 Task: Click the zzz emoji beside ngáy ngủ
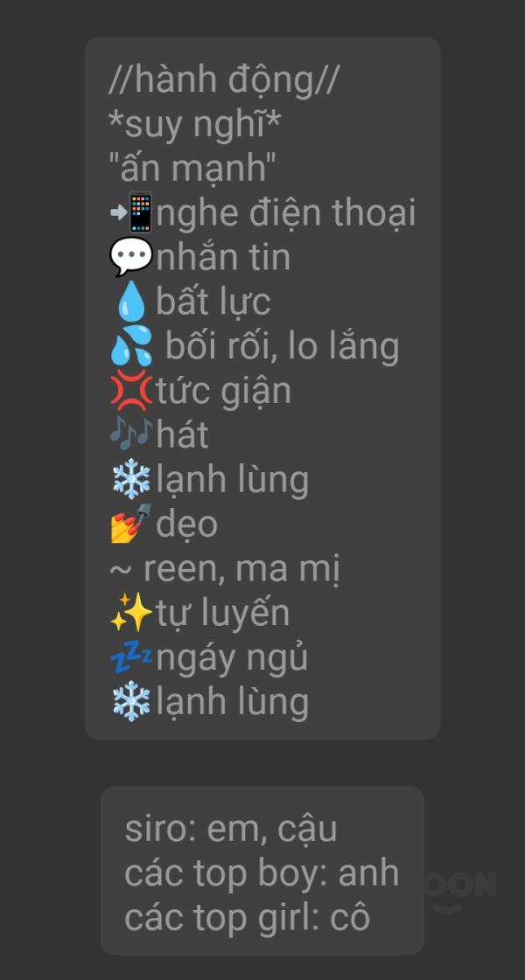click(x=131, y=657)
